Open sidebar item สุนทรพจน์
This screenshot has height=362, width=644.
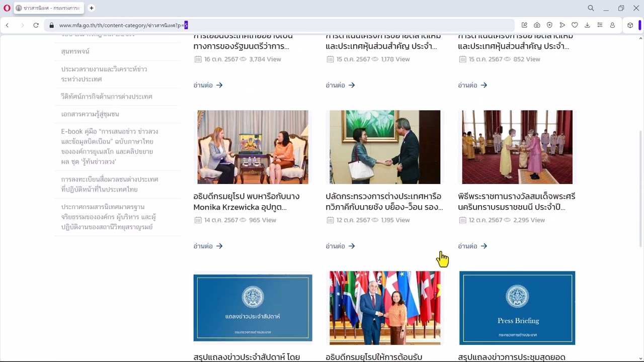point(75,51)
